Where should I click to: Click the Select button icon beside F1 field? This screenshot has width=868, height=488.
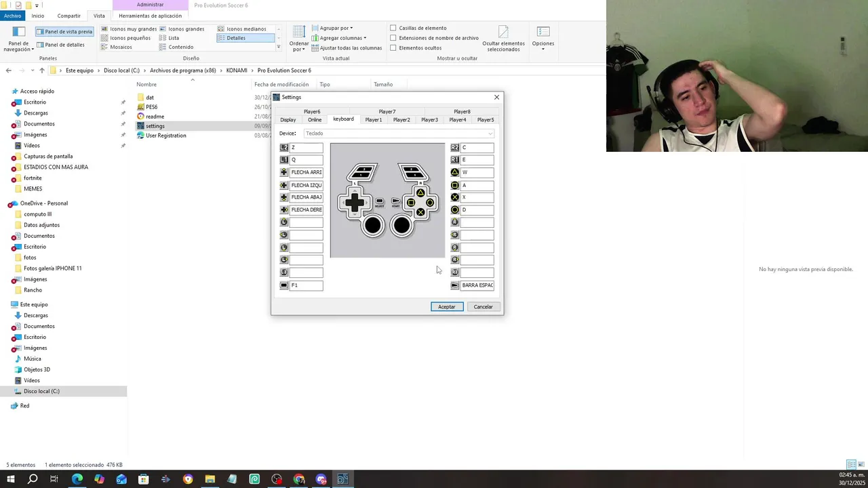point(284,285)
